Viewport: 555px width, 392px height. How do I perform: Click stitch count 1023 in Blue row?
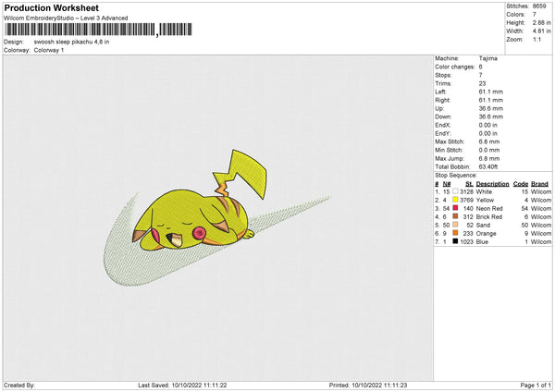tap(466, 242)
